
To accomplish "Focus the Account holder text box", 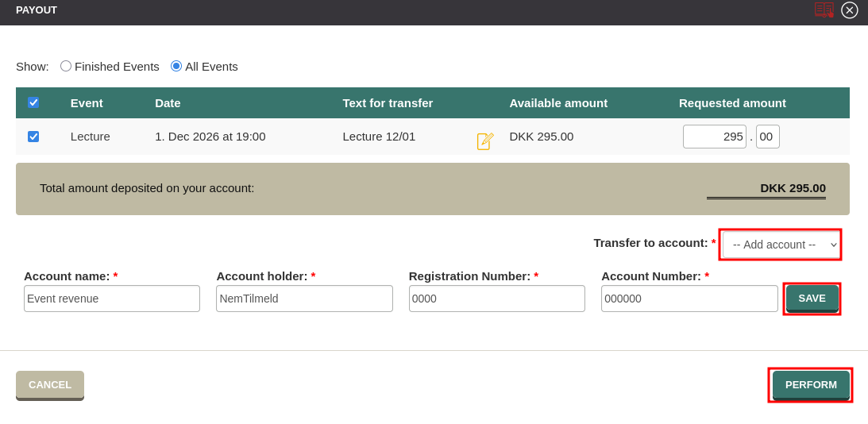I will pyautogui.click(x=304, y=299).
